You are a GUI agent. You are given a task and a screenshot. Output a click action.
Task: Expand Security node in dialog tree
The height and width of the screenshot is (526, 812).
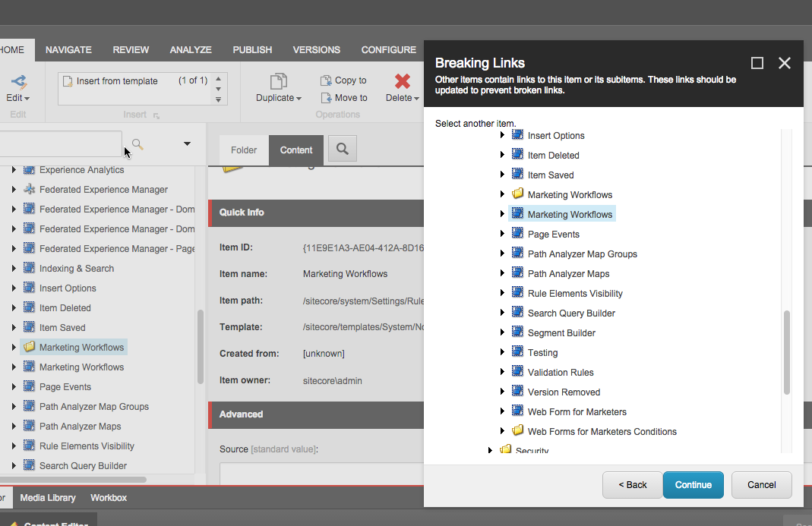pos(490,450)
